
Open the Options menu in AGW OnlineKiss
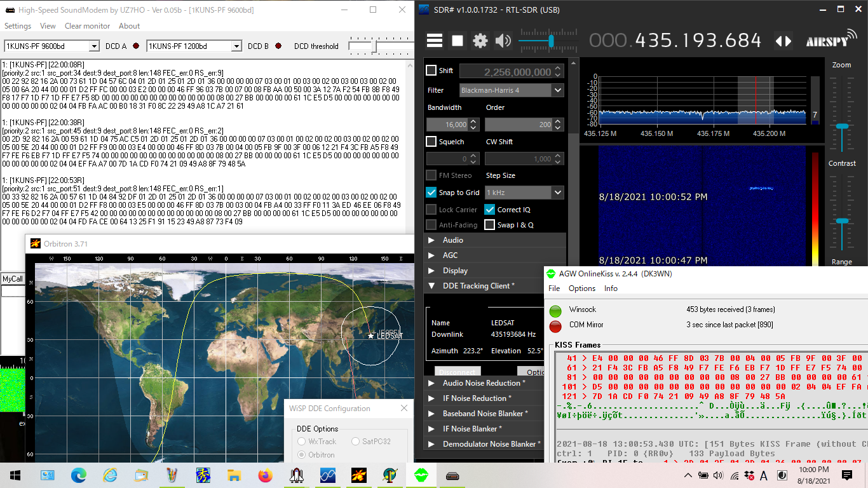[581, 288]
